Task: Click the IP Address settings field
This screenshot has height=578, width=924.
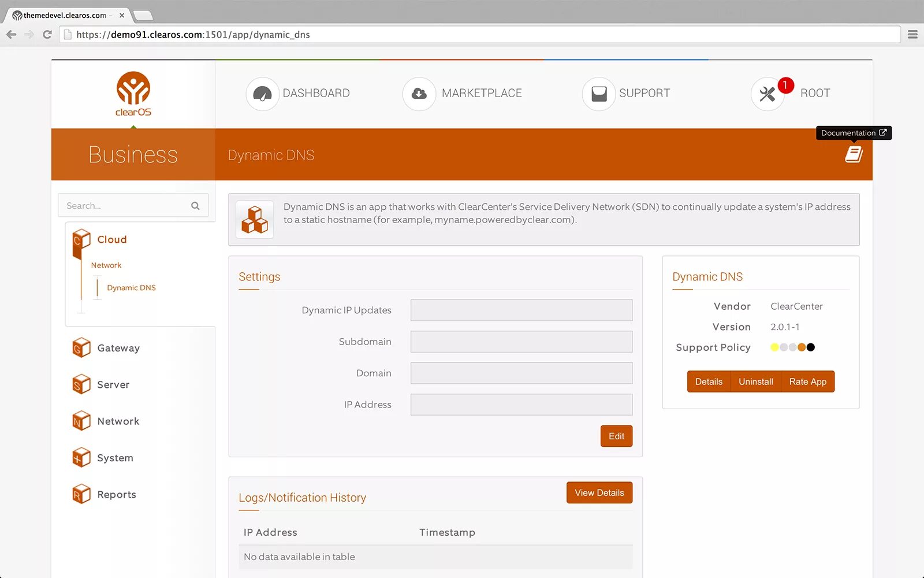Action: click(x=521, y=405)
